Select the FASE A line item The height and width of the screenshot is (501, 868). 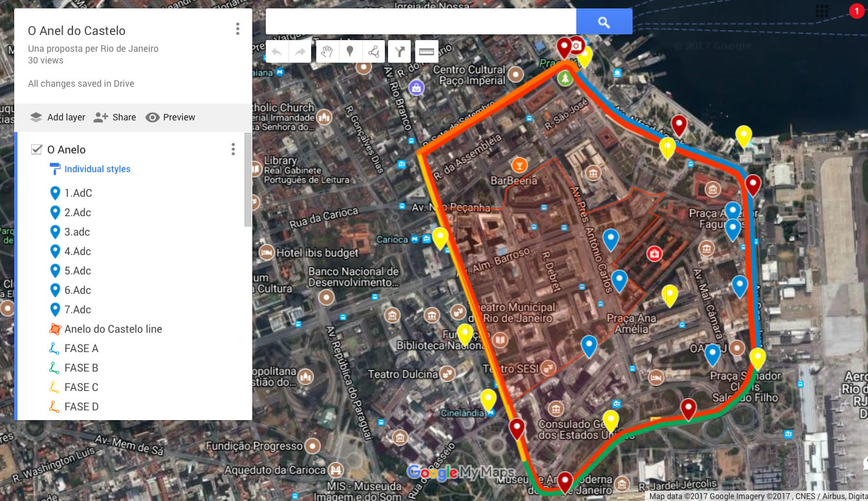pyautogui.click(x=81, y=348)
